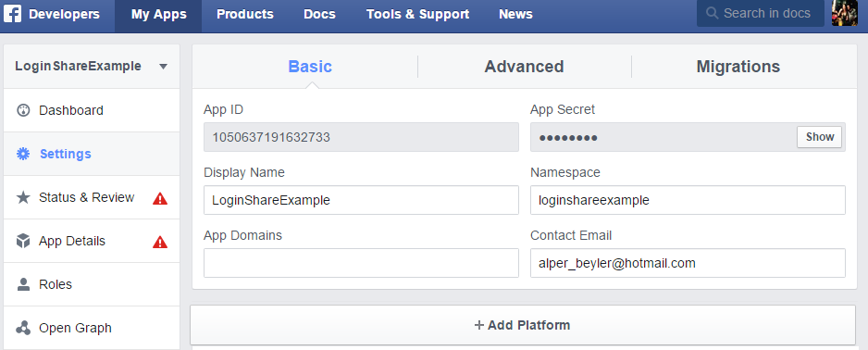Open Settings in the sidebar

92,154
